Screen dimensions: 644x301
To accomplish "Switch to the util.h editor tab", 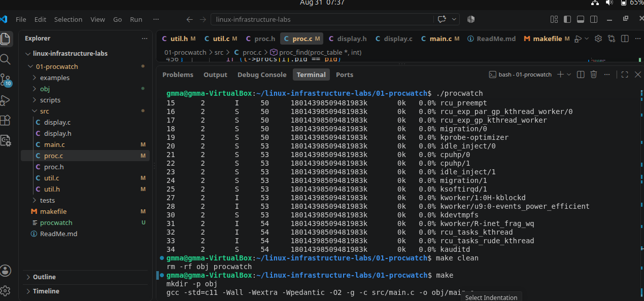I will pos(178,39).
